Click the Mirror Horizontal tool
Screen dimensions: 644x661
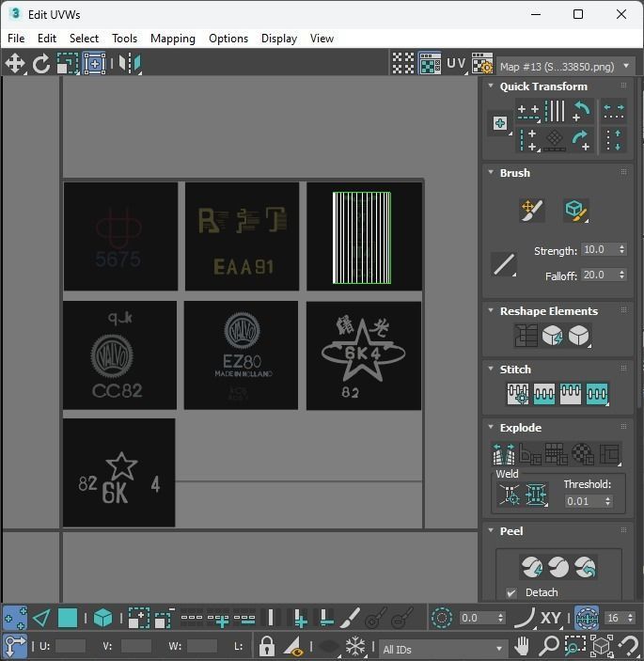(x=130, y=64)
